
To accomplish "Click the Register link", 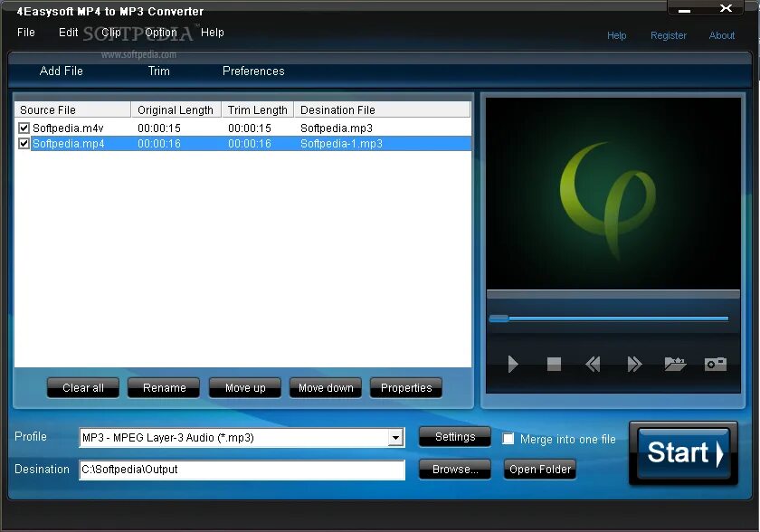I will (669, 35).
